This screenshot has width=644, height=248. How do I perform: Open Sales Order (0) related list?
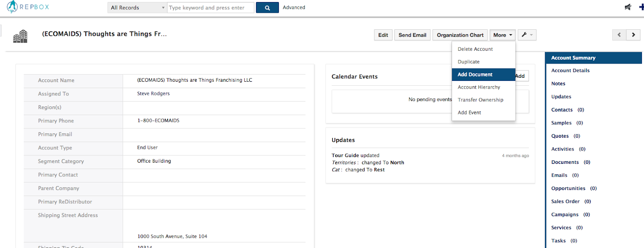tap(571, 201)
